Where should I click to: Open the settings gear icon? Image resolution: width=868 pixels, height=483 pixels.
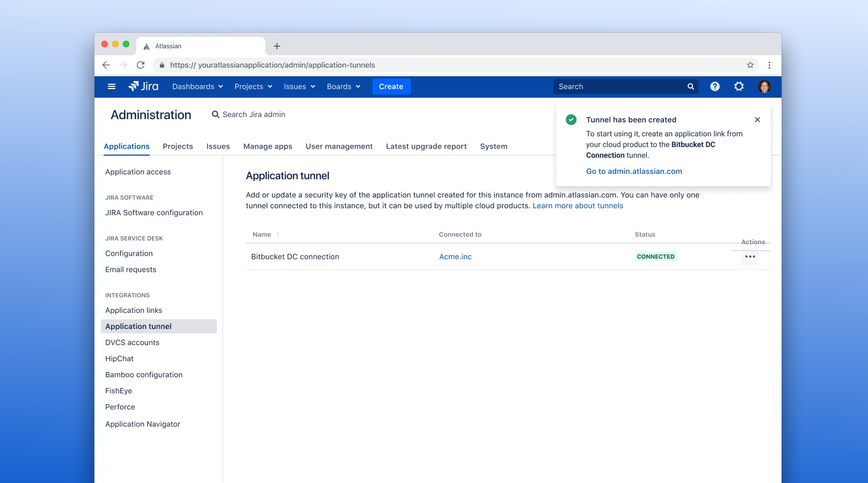click(x=739, y=86)
